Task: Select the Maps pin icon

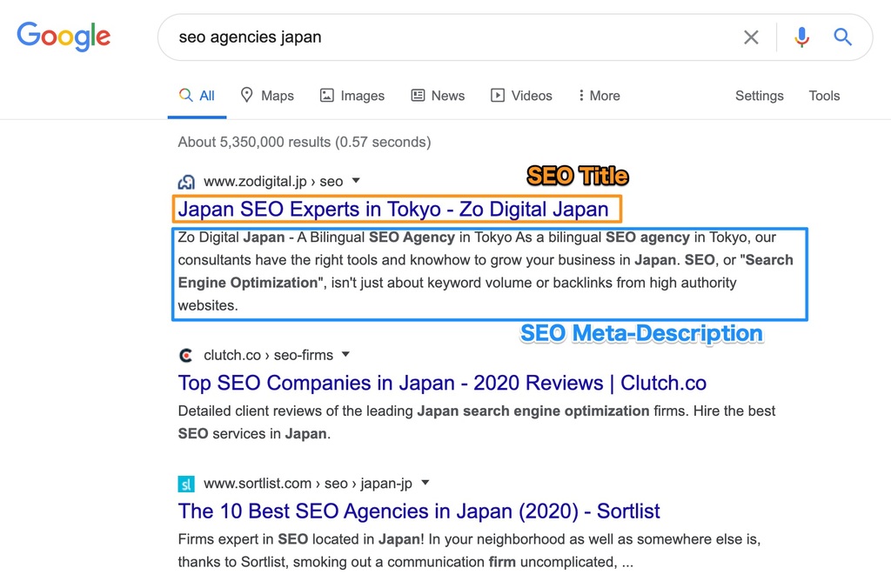Action: tap(246, 95)
